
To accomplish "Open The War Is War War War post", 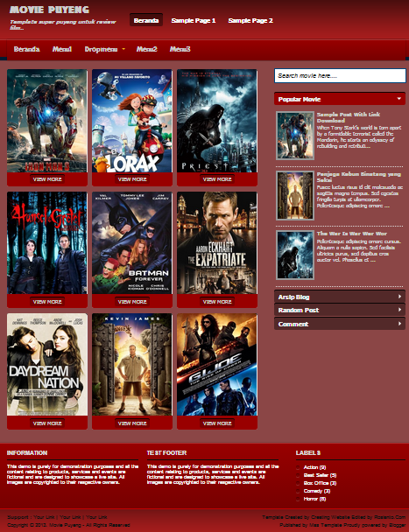I will [351, 234].
